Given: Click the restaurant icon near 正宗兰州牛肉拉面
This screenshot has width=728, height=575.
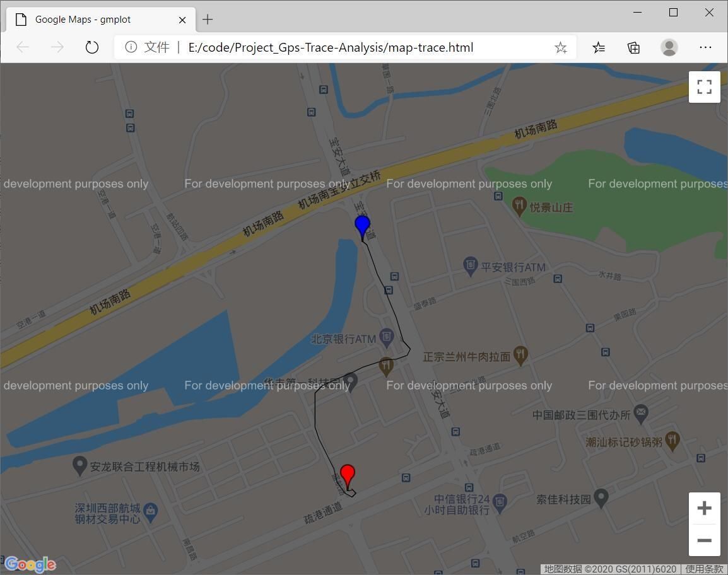Looking at the screenshot, I should (x=520, y=355).
